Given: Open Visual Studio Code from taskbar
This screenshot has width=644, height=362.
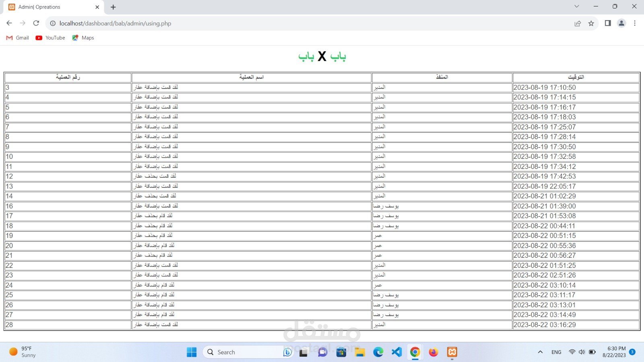Looking at the screenshot, I should coord(396,352).
